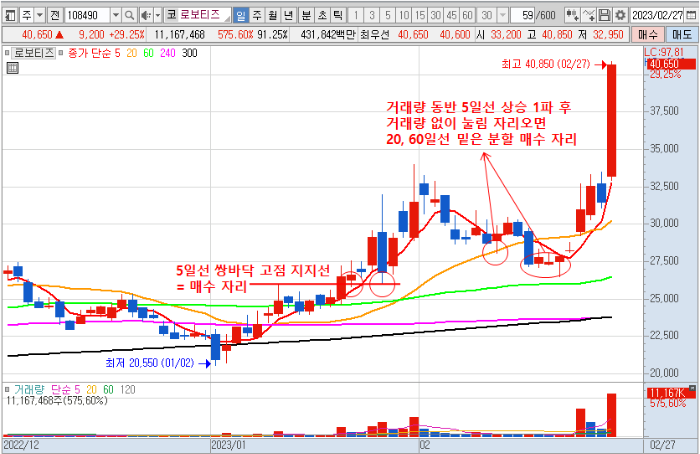Click the volume value 11,167,468 in quote bar
The image size is (700, 454).
[x=179, y=35]
